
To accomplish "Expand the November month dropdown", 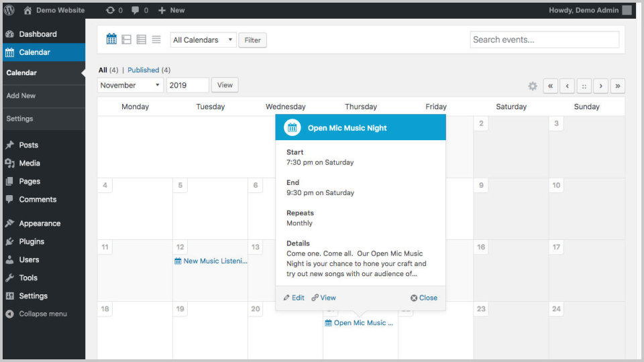I will pos(131,85).
